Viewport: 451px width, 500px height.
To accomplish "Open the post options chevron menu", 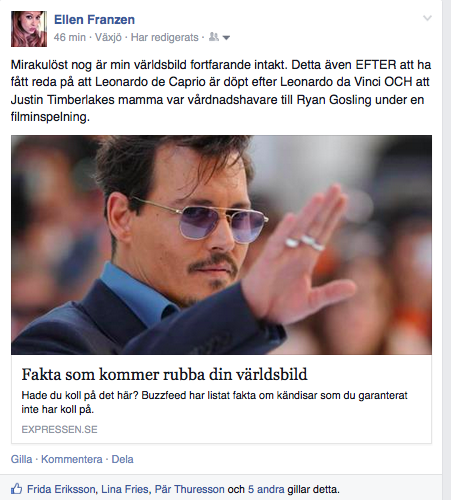I will (427, 18).
